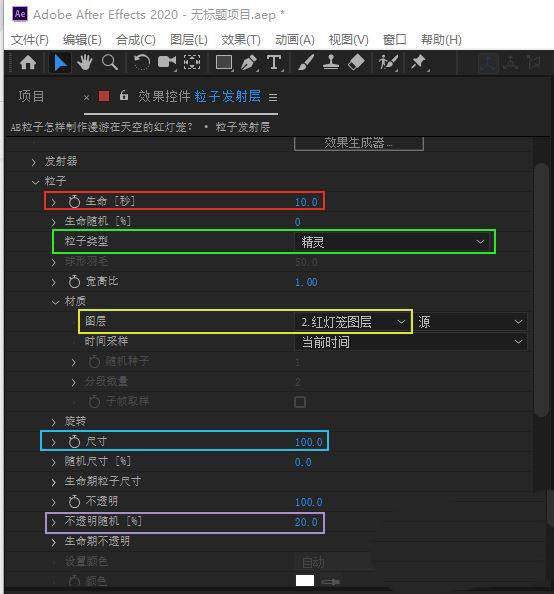Open the 帮助(H) menu
Image resolution: width=554 pixels, height=594 pixels.
[x=441, y=40]
